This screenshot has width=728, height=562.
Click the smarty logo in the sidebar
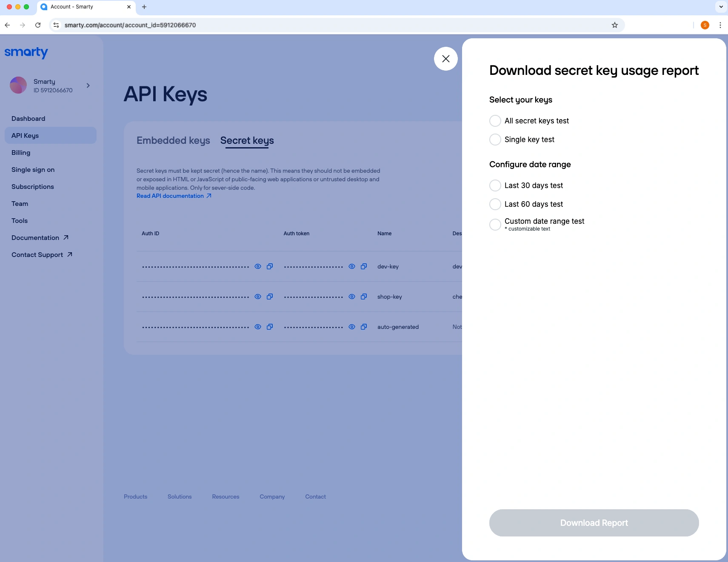[26, 52]
